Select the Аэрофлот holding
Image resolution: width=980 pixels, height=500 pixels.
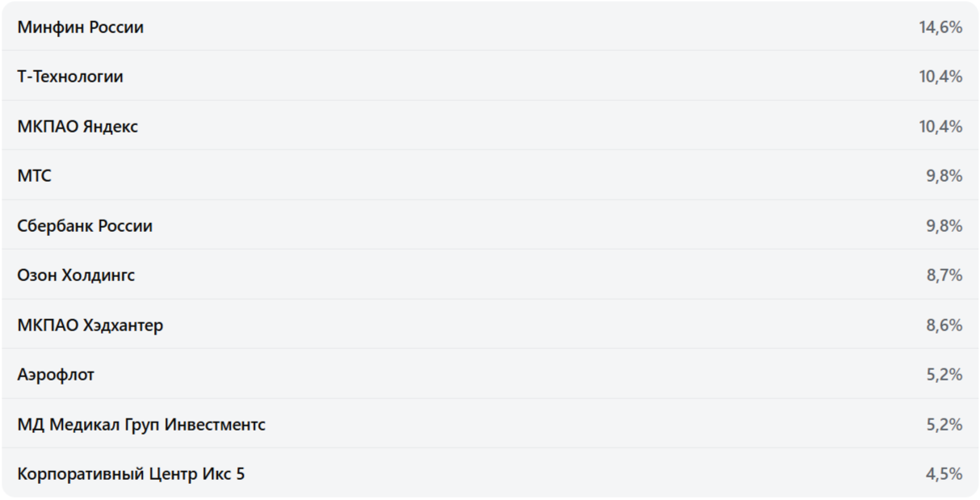coord(56,375)
